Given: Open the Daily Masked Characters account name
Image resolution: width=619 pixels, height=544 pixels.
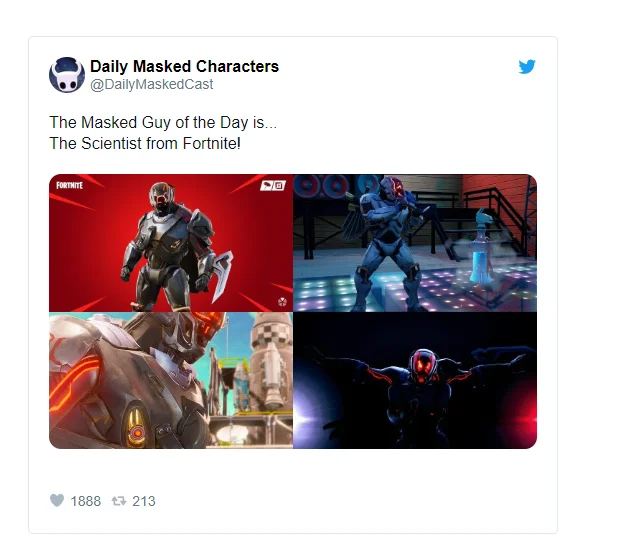Looking at the screenshot, I should pos(184,66).
